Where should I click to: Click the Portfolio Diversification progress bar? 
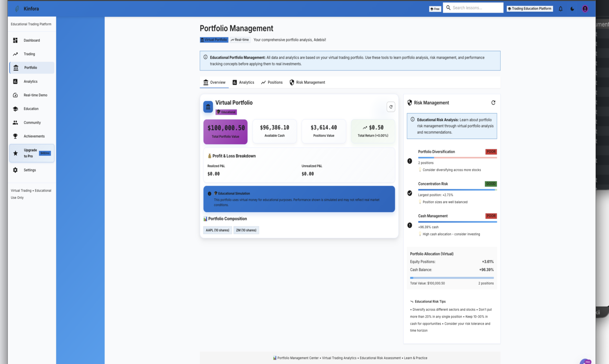(457, 158)
